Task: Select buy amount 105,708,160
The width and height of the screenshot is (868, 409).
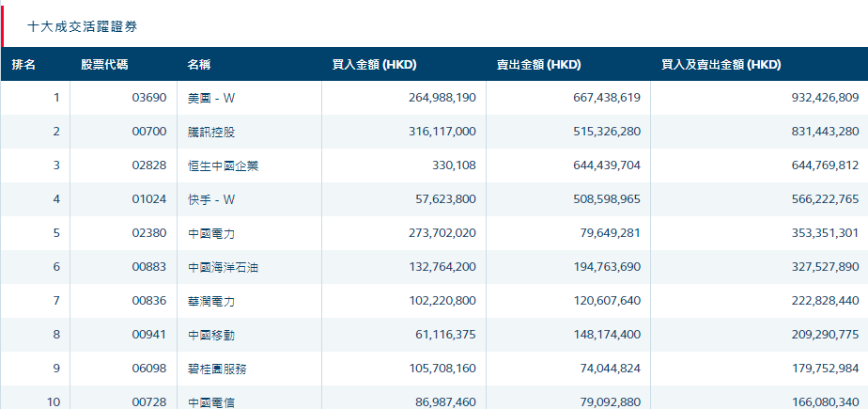Action: point(442,368)
